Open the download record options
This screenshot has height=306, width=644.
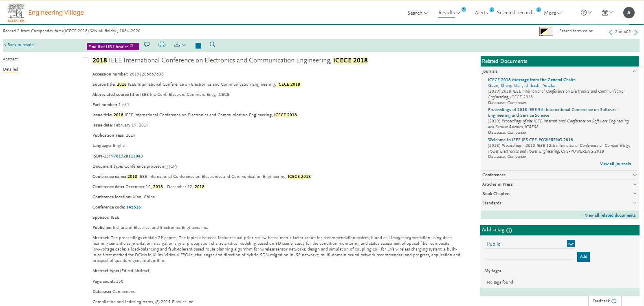[180, 44]
